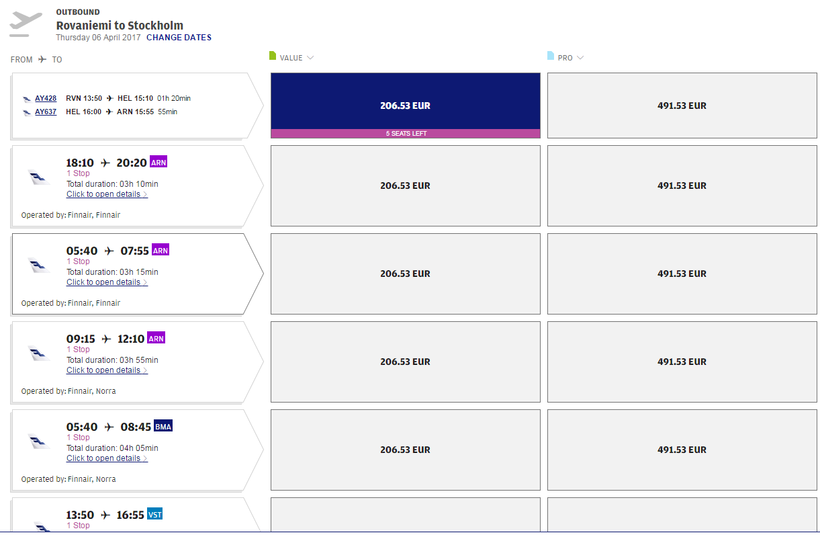This screenshot has width=820, height=541.
Task: Open details for the 05:40 to 07:55 flight
Action: click(107, 282)
